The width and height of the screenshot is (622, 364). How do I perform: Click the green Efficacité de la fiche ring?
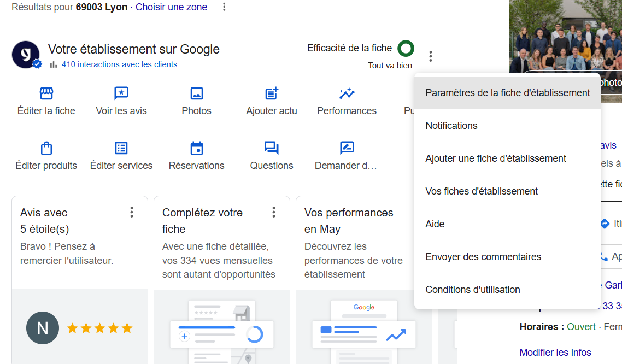coord(406,49)
